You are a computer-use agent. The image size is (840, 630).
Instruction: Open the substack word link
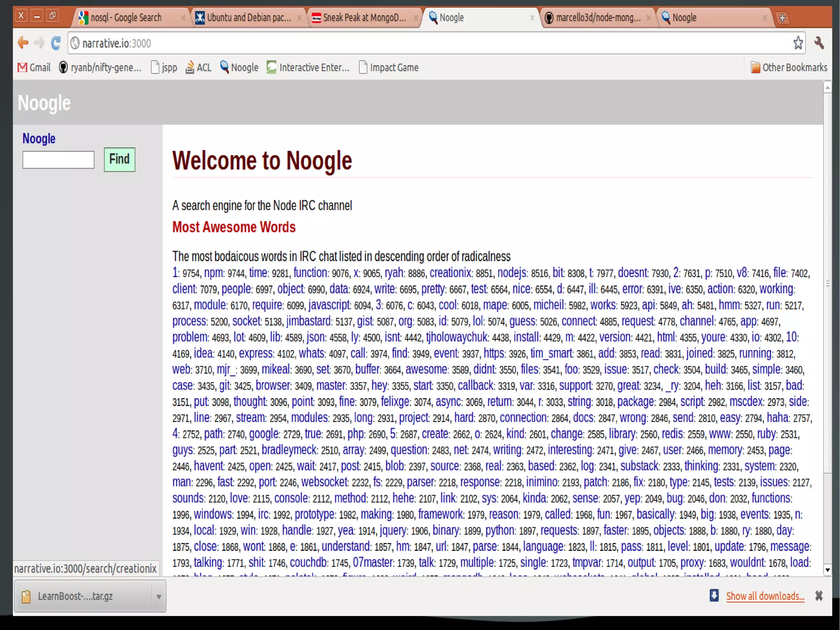pos(639,466)
